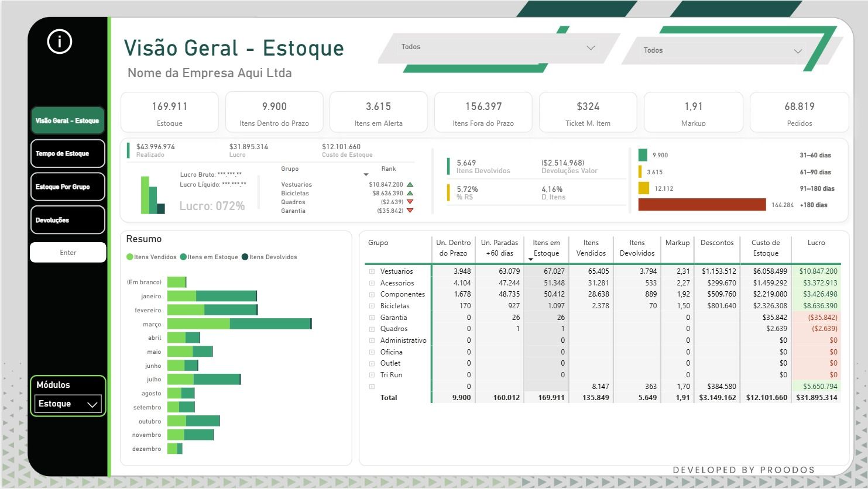The height and width of the screenshot is (489, 868).
Task: Go to the Tempo de Estoque page
Action: click(x=67, y=154)
